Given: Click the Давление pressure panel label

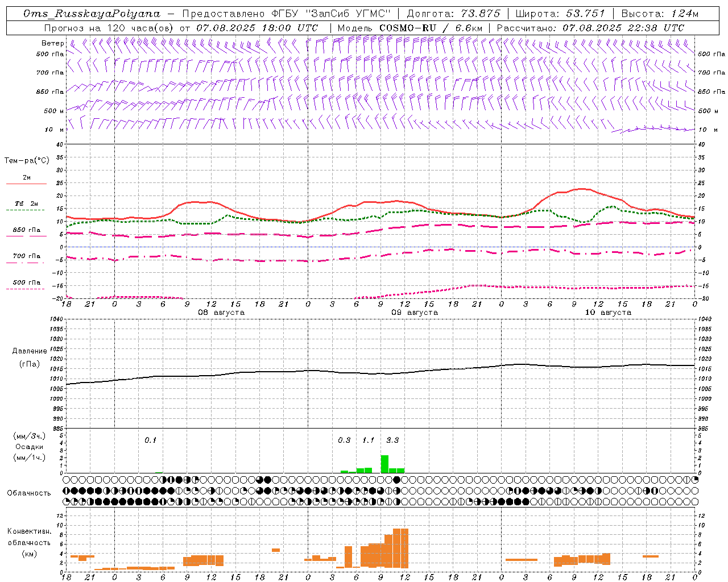Looking at the screenshot, I should click(30, 351).
